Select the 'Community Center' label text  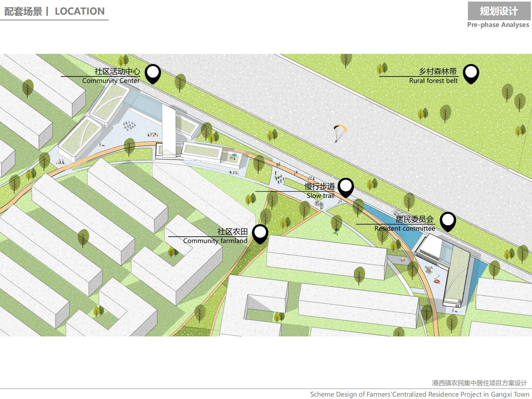coord(111,81)
